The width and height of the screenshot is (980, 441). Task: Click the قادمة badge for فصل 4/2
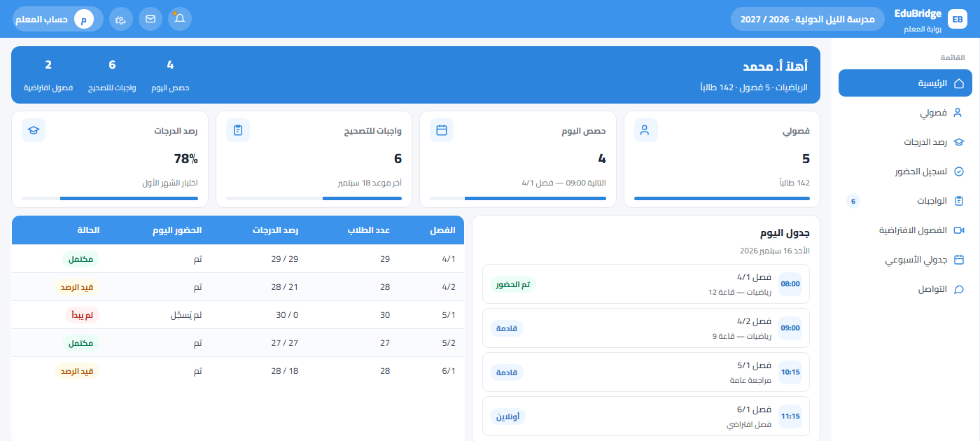pos(507,328)
